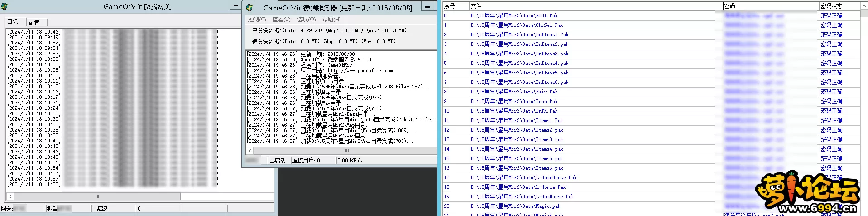The height and width of the screenshot is (216, 868).
Task: Click gateway log horizontal scrollbar left arrow
Action: click(10, 196)
